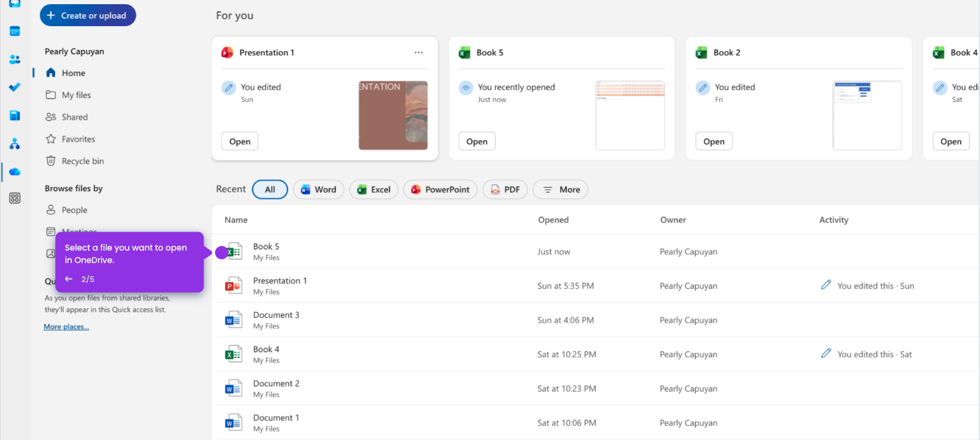Click the Presentation 1 card thumbnail
980x440 pixels.
point(393,115)
